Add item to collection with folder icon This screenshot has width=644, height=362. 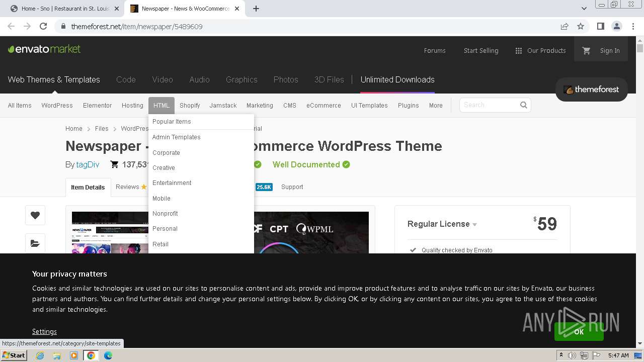pos(35,243)
